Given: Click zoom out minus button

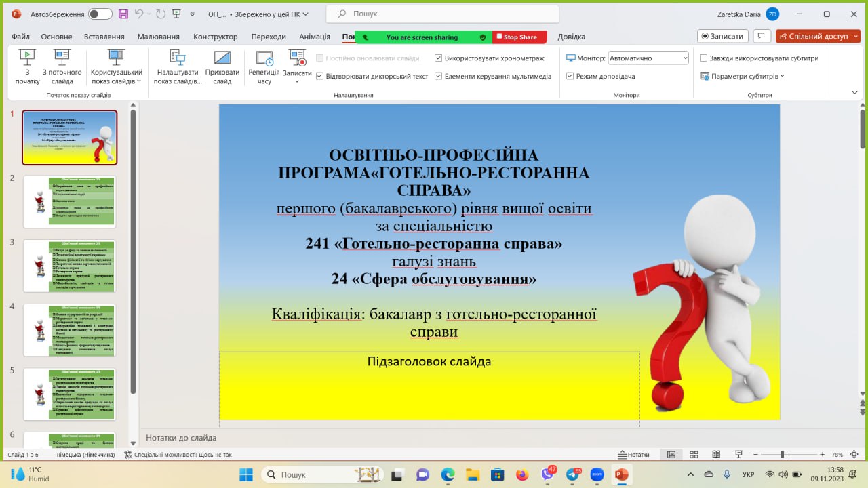Looking at the screenshot, I should tap(754, 455).
